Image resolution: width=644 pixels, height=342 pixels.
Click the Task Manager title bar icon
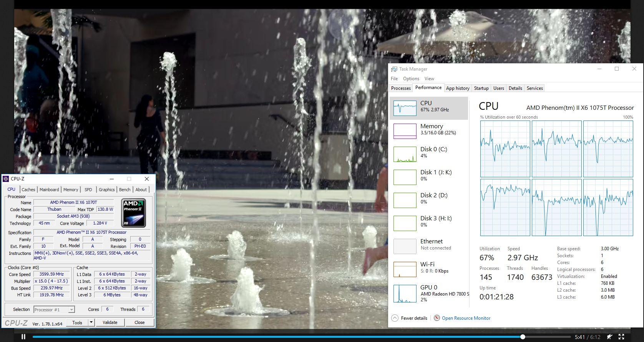[394, 69]
